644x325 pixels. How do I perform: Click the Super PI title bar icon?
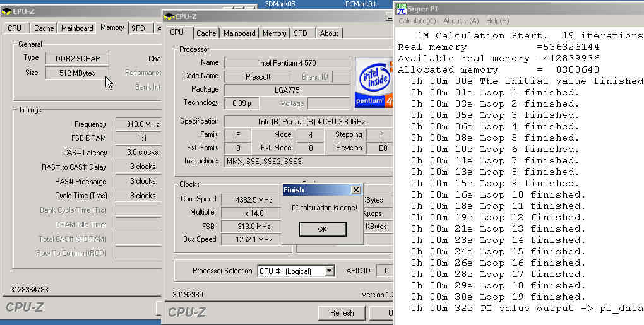(401, 9)
